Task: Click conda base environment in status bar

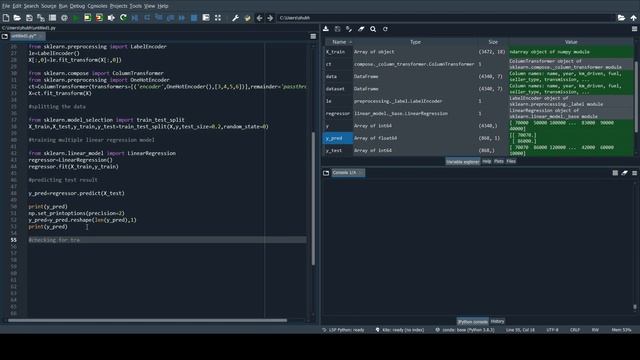Action: 465,330
